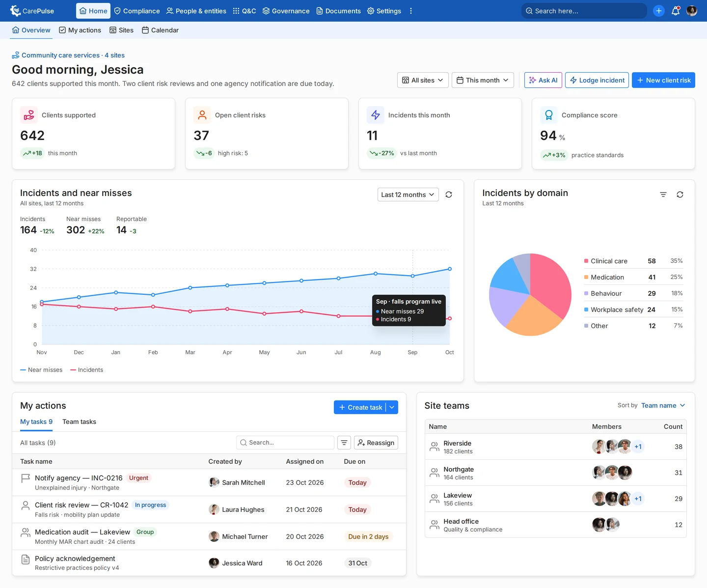This screenshot has width=707, height=588.
Task: Change Sort by Team name dropdown
Action: 663,405
